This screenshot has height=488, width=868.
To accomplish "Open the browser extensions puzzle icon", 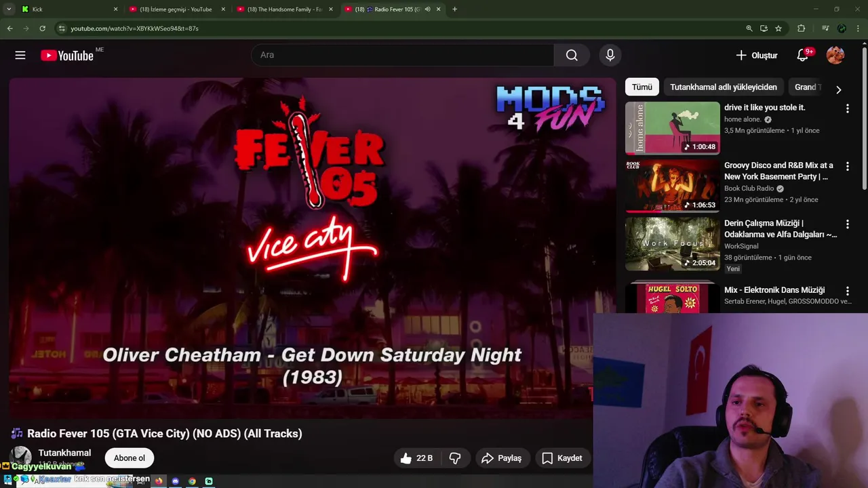I will pos(802,28).
